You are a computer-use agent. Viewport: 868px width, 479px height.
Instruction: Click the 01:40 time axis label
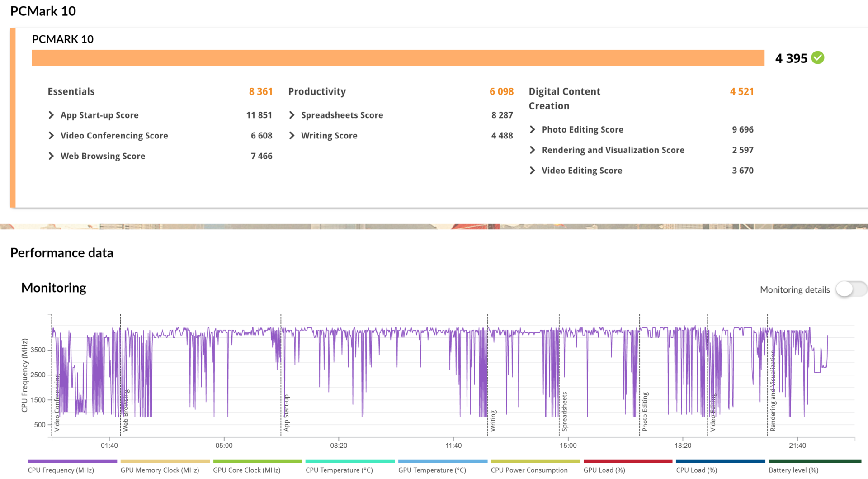[x=109, y=446]
